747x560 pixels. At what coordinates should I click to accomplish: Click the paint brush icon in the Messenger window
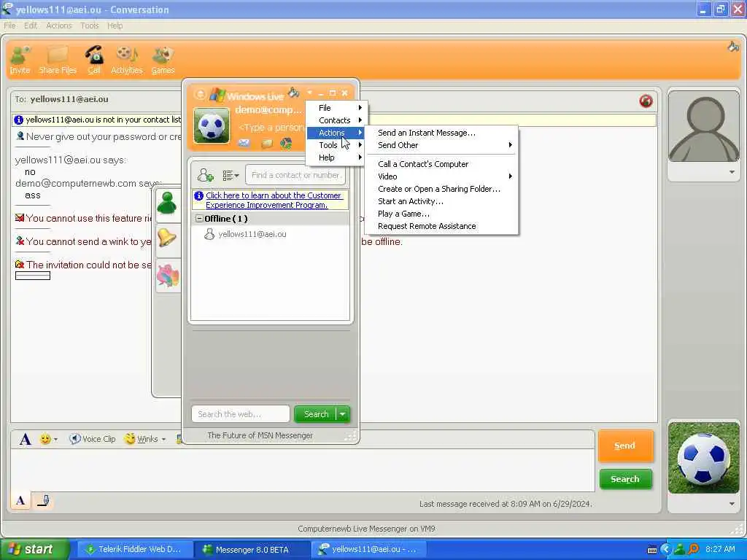click(294, 92)
